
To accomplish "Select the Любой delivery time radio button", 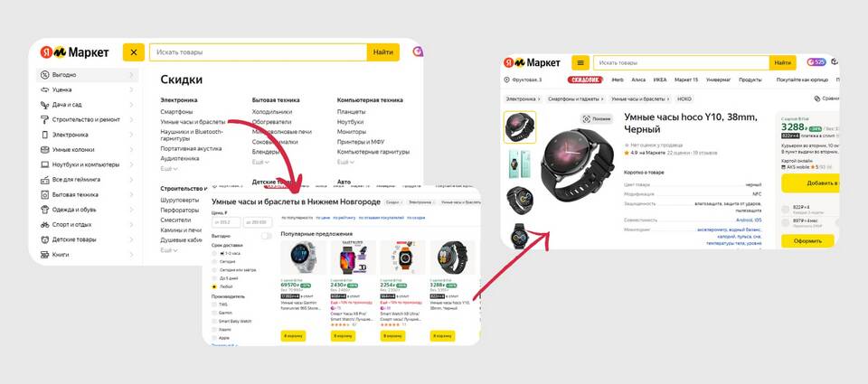I will (214, 286).
